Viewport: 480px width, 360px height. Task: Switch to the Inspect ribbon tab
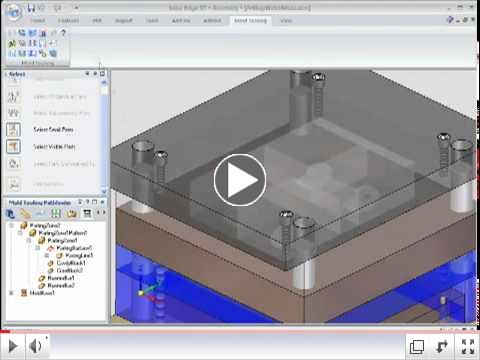pyautogui.click(x=124, y=21)
